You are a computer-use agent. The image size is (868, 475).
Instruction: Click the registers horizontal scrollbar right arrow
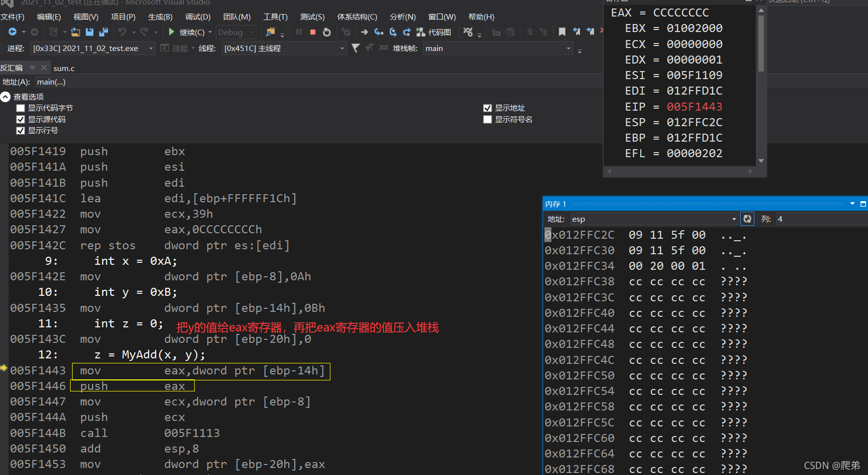(x=750, y=171)
